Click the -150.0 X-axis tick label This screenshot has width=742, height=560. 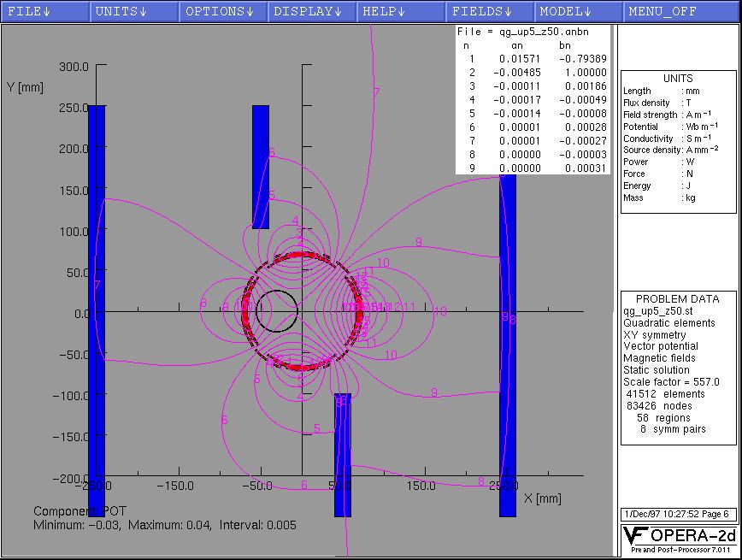pos(175,486)
